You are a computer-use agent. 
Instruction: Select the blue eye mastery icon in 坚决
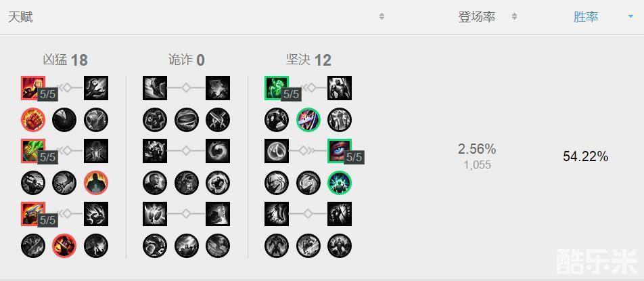click(340, 151)
